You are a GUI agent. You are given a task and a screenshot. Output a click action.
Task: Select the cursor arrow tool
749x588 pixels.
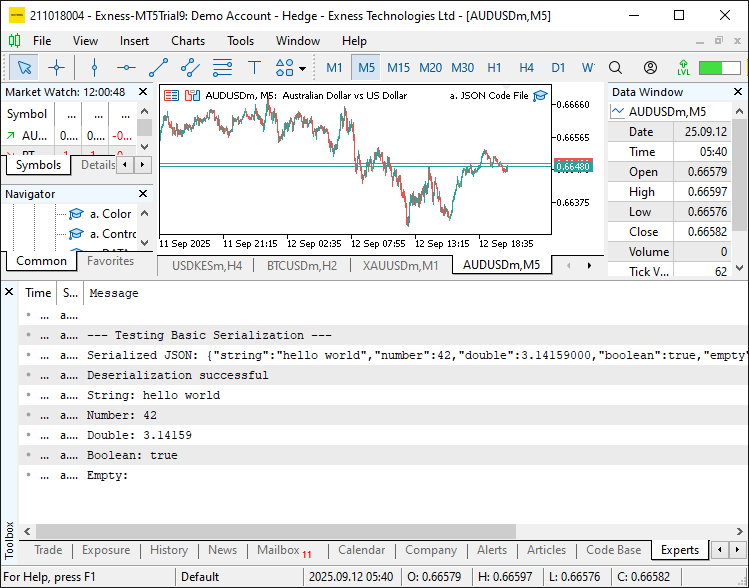click(24, 67)
